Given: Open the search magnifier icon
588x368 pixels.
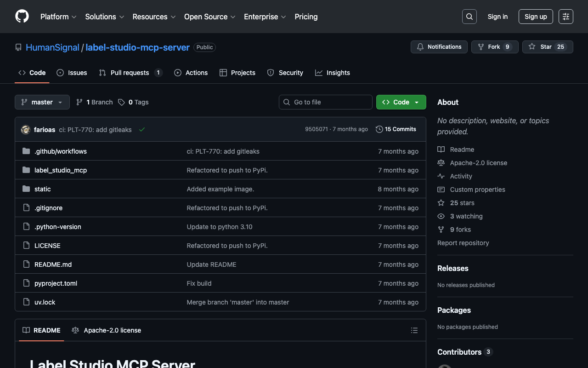Looking at the screenshot, I should tap(469, 17).
